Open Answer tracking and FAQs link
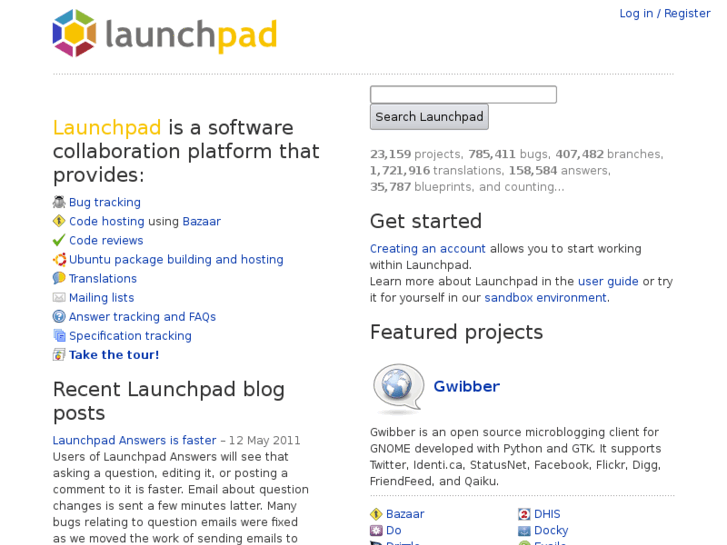The width and height of the screenshot is (727, 545). (x=142, y=316)
